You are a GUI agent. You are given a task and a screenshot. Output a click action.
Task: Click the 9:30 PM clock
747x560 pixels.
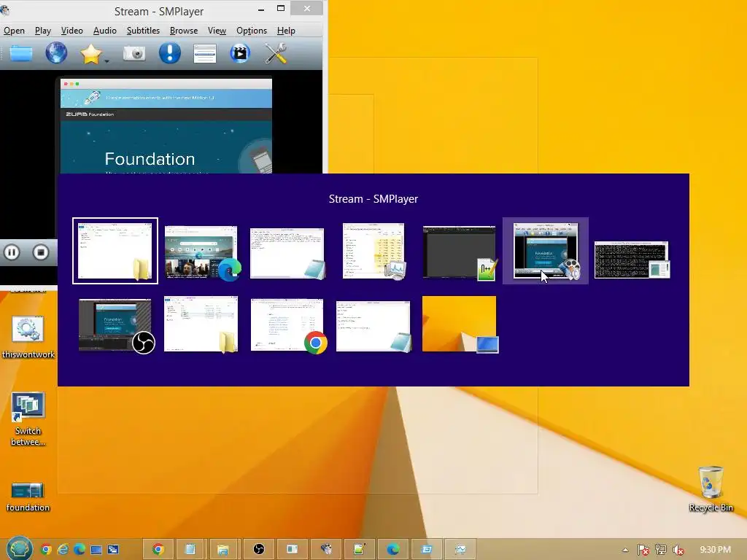click(715, 550)
